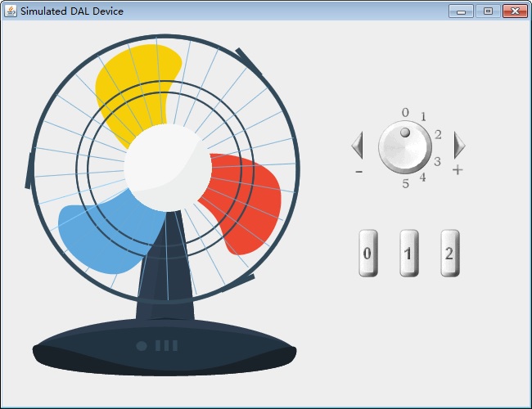The image size is (532, 409).
Task: Click the round button on fan base
Action: coord(142,346)
